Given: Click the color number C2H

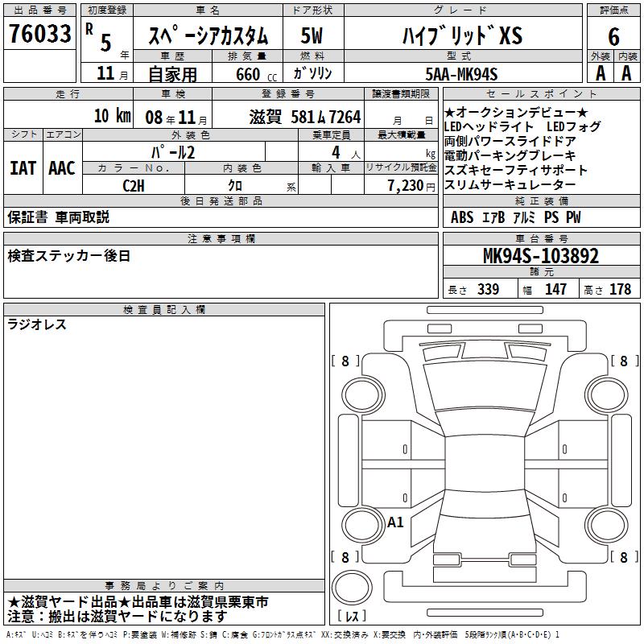Looking at the screenshot, I should click(134, 186).
